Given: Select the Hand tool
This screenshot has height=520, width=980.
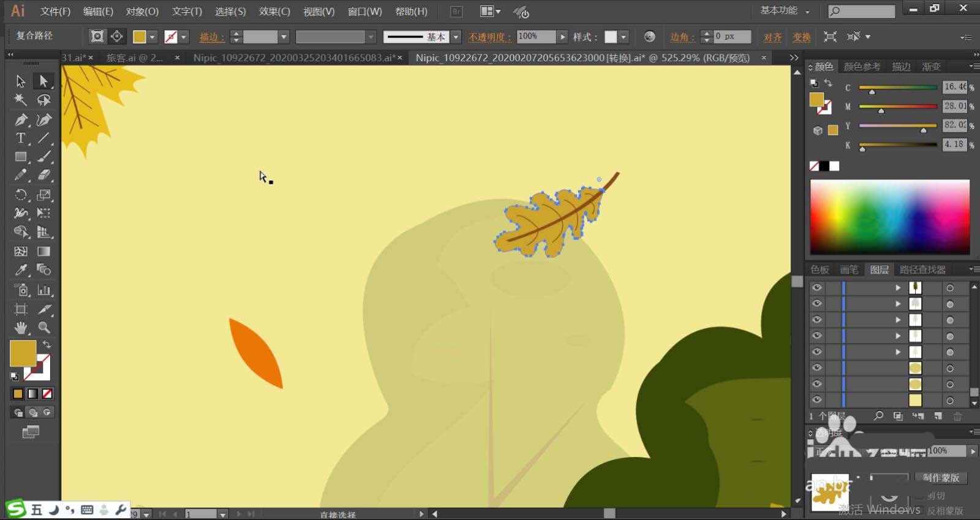Looking at the screenshot, I should 21,328.
